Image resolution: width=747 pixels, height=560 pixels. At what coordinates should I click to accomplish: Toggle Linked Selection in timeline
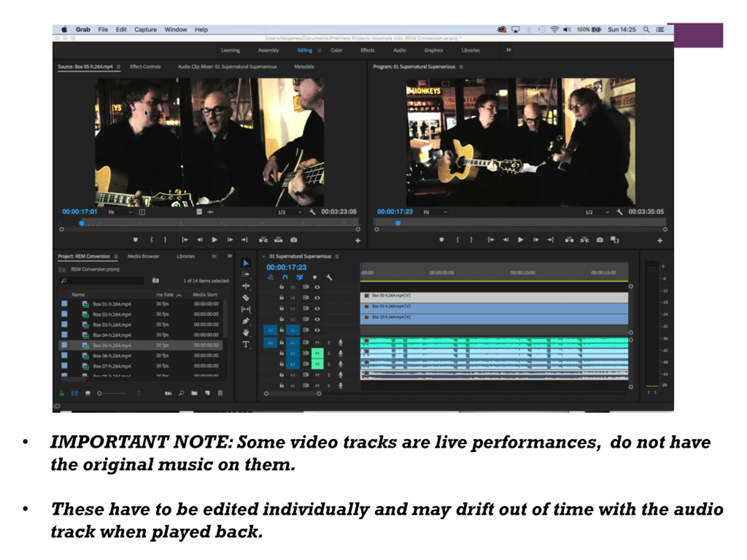click(300, 277)
